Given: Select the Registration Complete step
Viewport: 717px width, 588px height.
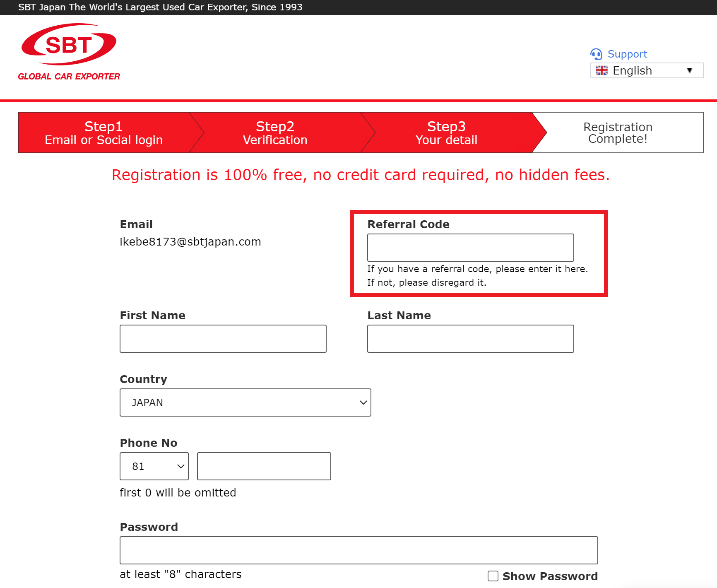Looking at the screenshot, I should click(x=618, y=133).
